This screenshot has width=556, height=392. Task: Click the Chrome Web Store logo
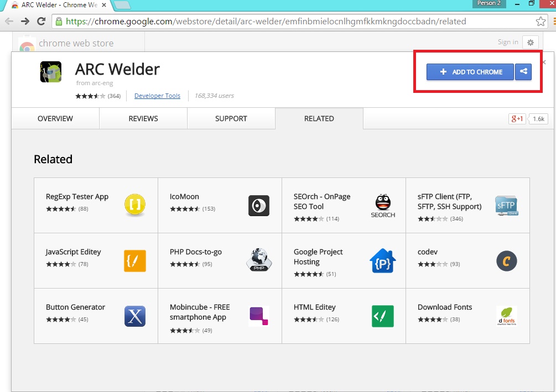[27, 44]
